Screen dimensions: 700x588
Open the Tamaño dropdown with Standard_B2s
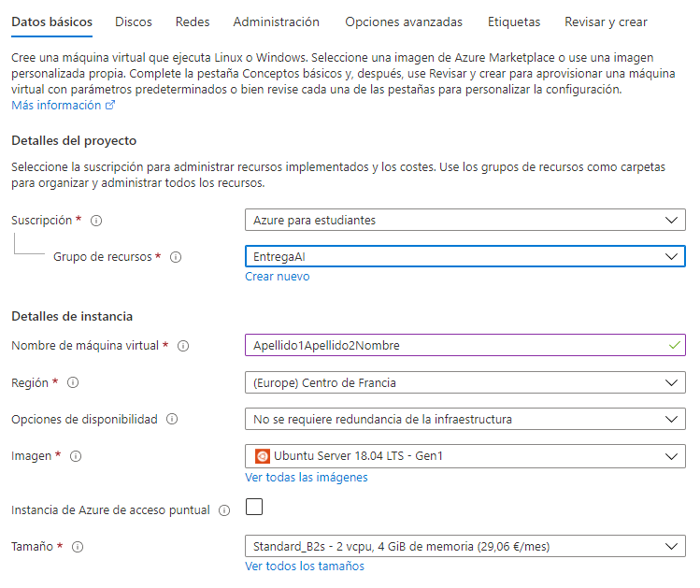tap(464, 546)
